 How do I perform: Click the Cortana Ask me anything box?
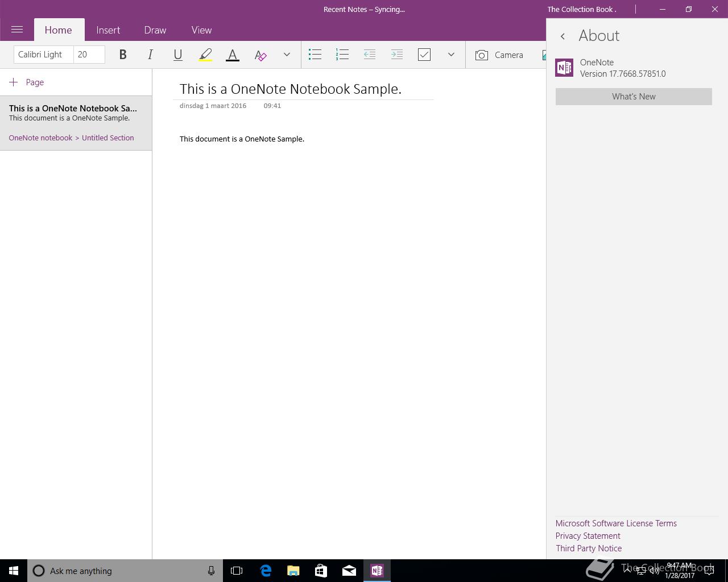125,571
